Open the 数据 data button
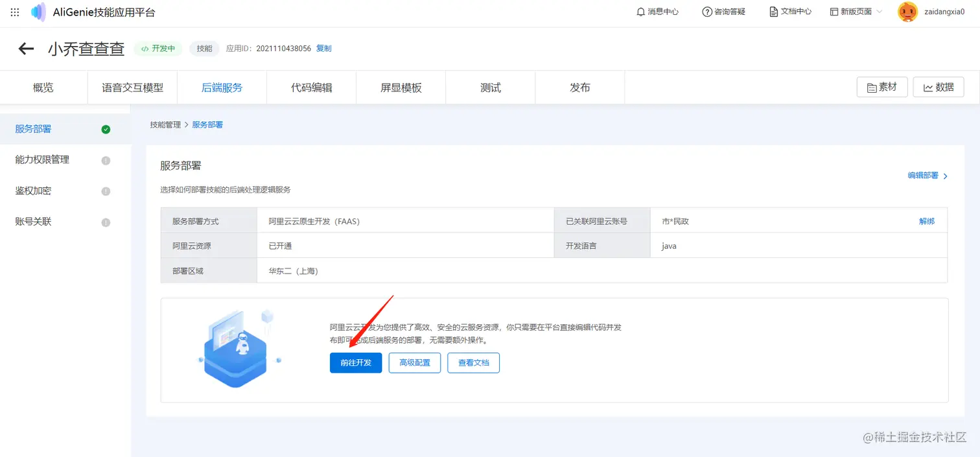This screenshot has width=980, height=457. pyautogui.click(x=938, y=87)
